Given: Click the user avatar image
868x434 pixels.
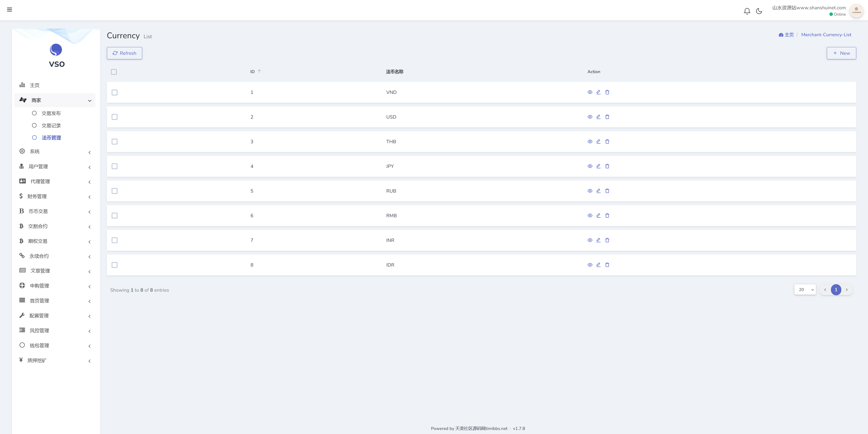Looking at the screenshot, I should pos(856,11).
